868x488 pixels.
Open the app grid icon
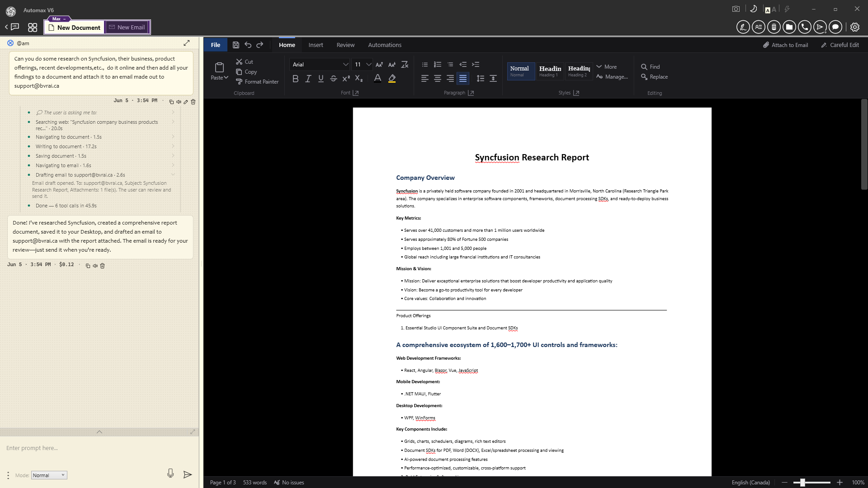33,28
